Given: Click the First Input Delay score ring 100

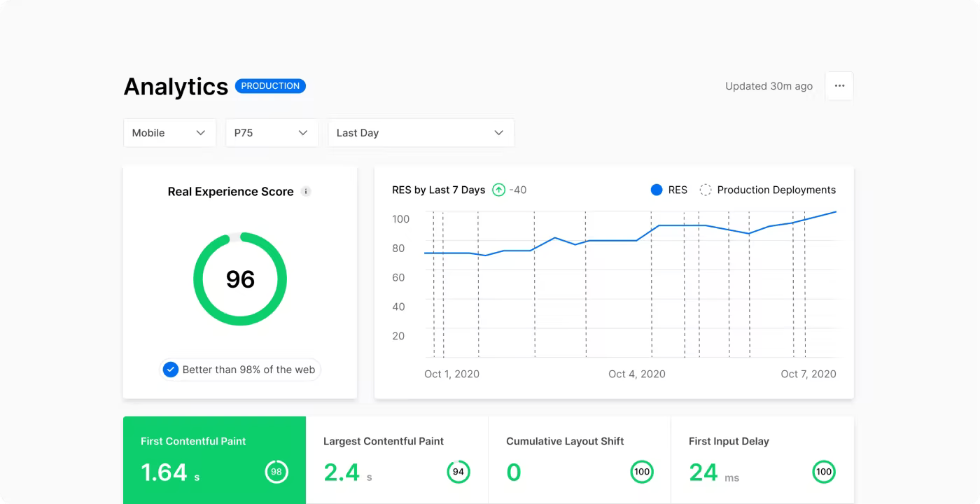Looking at the screenshot, I should coord(824,472).
